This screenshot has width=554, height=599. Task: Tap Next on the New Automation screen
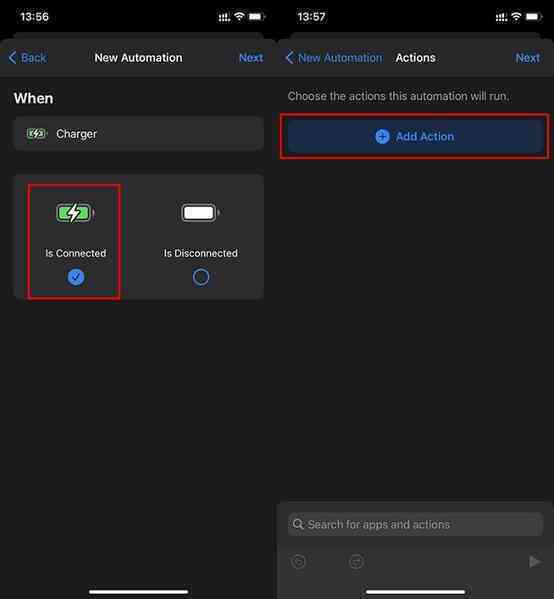point(251,58)
